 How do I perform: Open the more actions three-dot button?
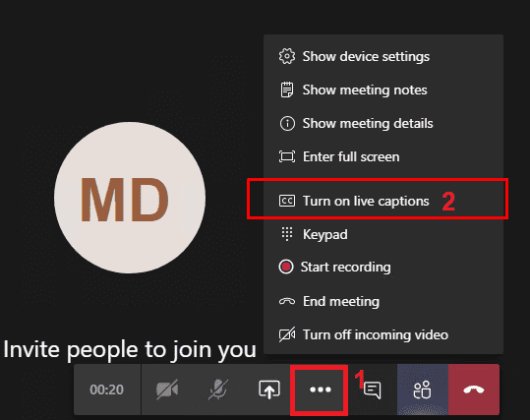pyautogui.click(x=320, y=390)
